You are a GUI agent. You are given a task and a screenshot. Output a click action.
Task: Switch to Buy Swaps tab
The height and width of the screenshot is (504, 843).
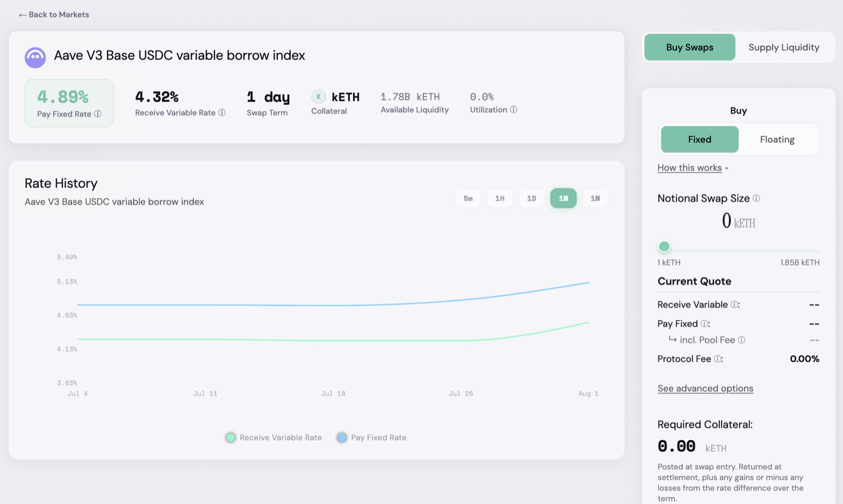[690, 47]
